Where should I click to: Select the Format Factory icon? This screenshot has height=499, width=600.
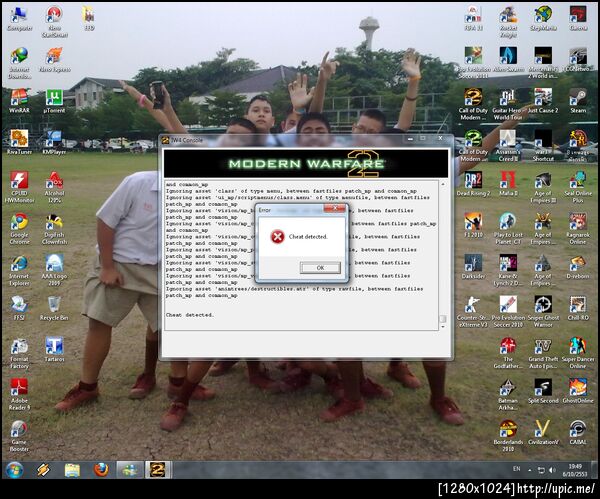tap(19, 353)
